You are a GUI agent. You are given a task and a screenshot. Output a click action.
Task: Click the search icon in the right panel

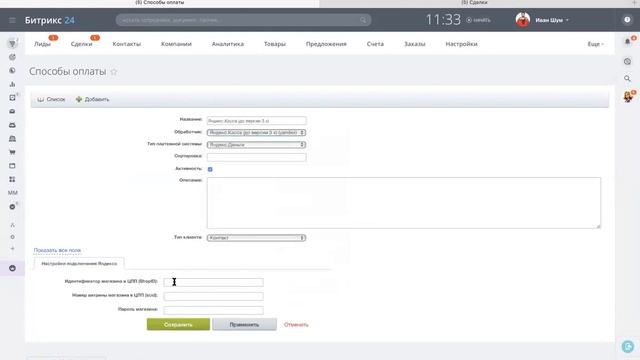click(627, 78)
